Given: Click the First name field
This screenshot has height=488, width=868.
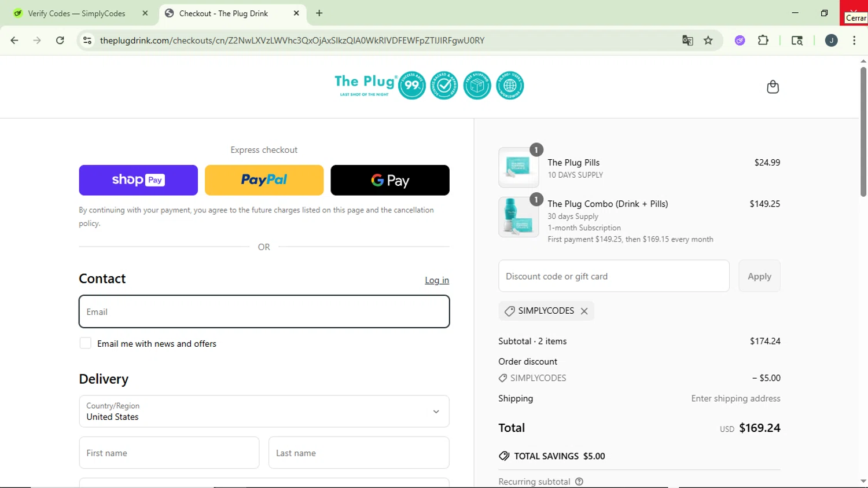Looking at the screenshot, I should tap(169, 453).
